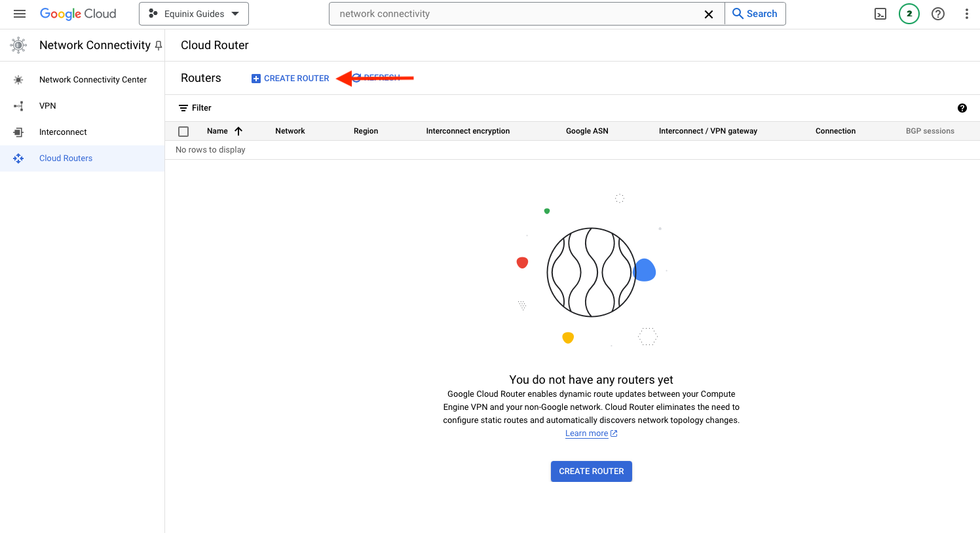This screenshot has height=533, width=980.
Task: Open the three-dot settings and utilities menu
Action: [x=967, y=14]
